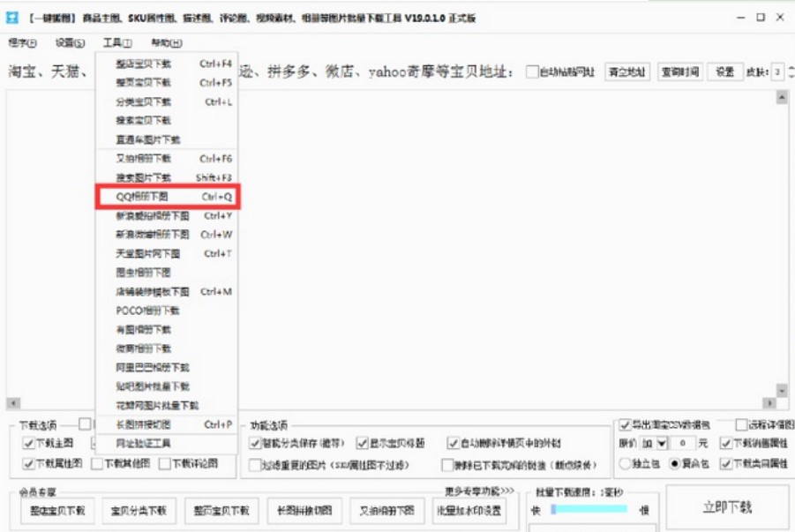Select 搜索图片下载 Shift+F3 menu entry
795x532 pixels.
click(167, 177)
